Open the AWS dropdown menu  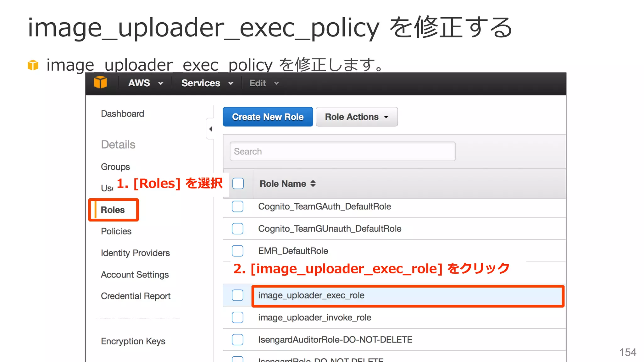click(146, 83)
